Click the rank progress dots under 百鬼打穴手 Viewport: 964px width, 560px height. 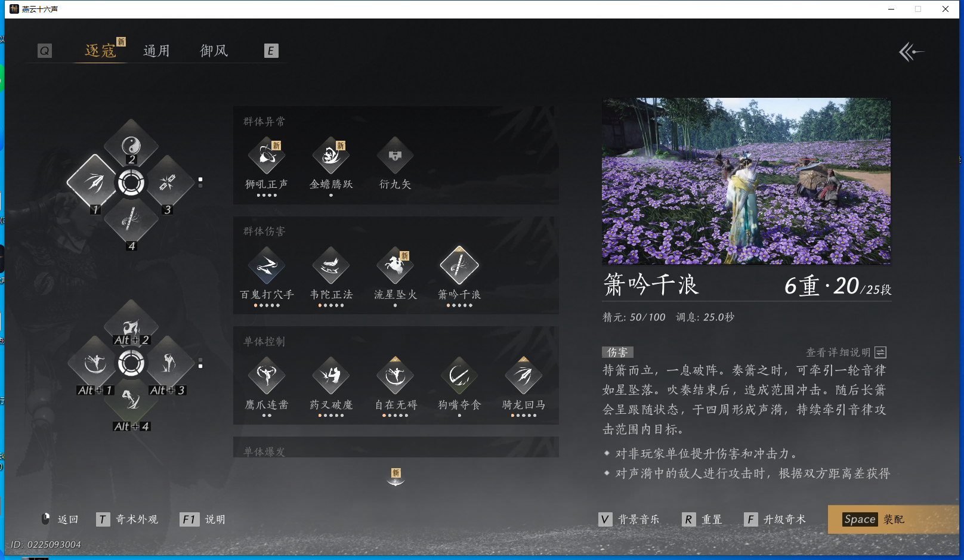click(267, 305)
